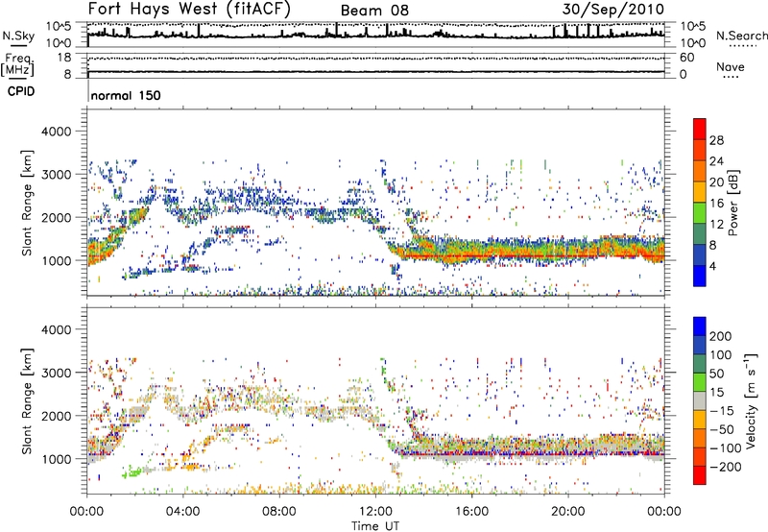Pick the red bottom segment of the Velocity colorbar
Screen dimensions: 768x532
(x=700, y=475)
